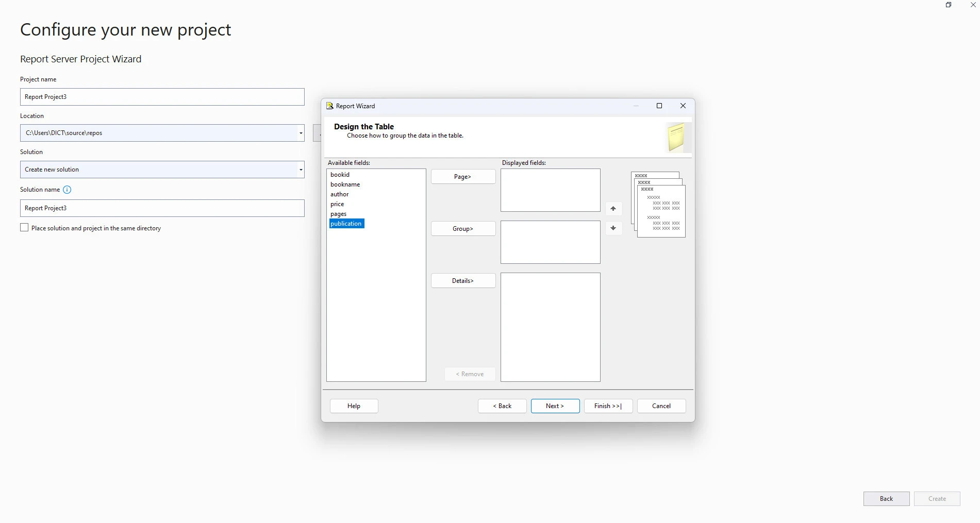Viewport: 980px width, 523px height.
Task: Open Help for the Report Wizard
Action: click(354, 406)
